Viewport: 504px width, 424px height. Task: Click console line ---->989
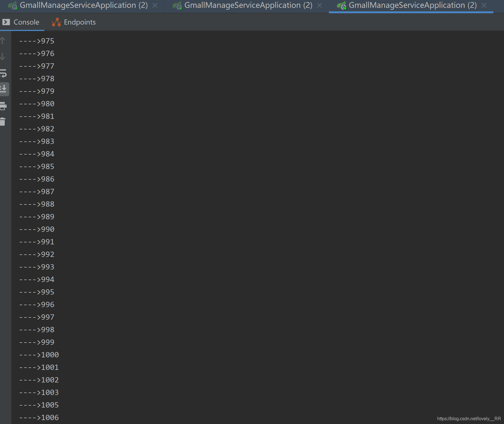(x=37, y=217)
